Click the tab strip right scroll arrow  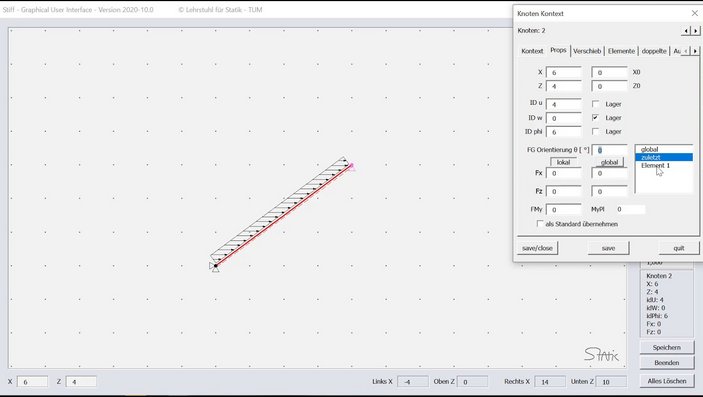695,51
